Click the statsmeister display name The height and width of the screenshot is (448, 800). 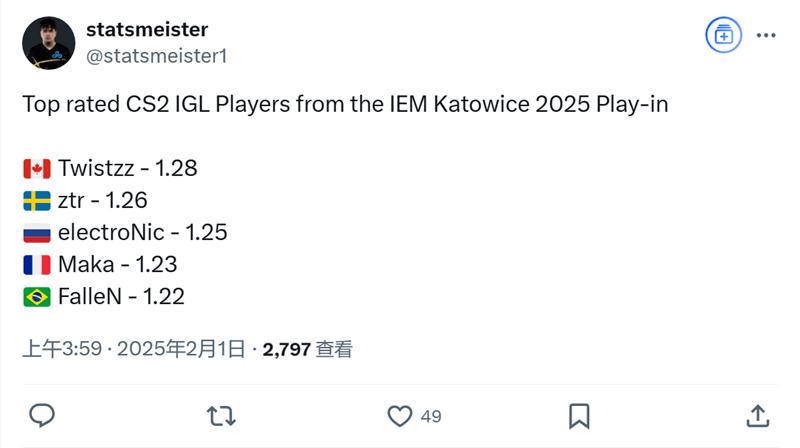point(147,30)
